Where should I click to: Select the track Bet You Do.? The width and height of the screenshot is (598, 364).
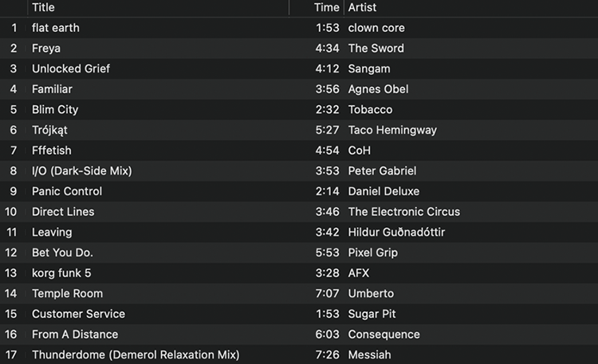pyautogui.click(x=299, y=252)
